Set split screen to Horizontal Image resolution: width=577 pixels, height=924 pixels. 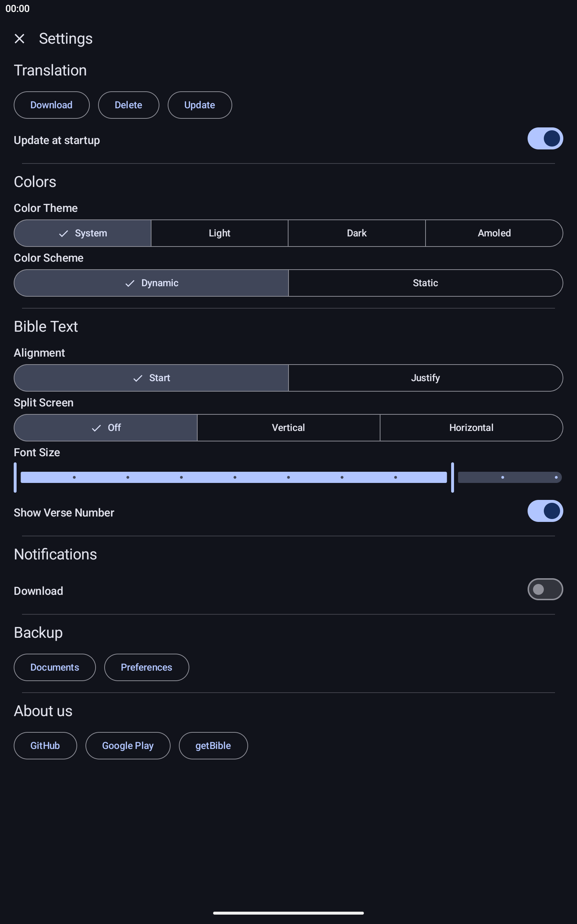pos(471,428)
